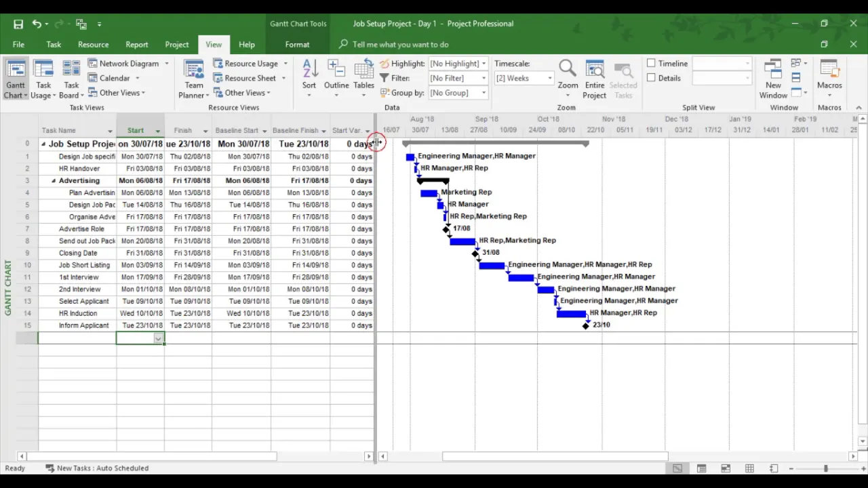Screen dimensions: 868x488
Task: Open the Highlight dropdown
Action: point(484,63)
